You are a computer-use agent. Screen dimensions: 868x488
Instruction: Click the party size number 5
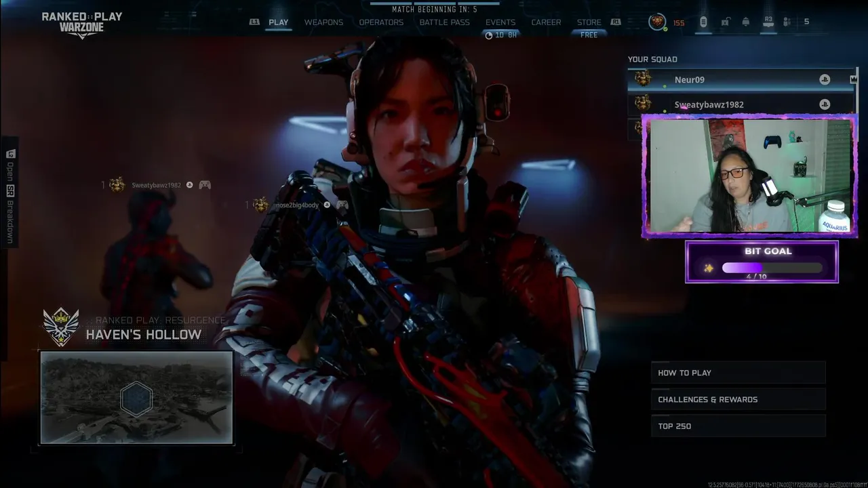pyautogui.click(x=806, y=22)
